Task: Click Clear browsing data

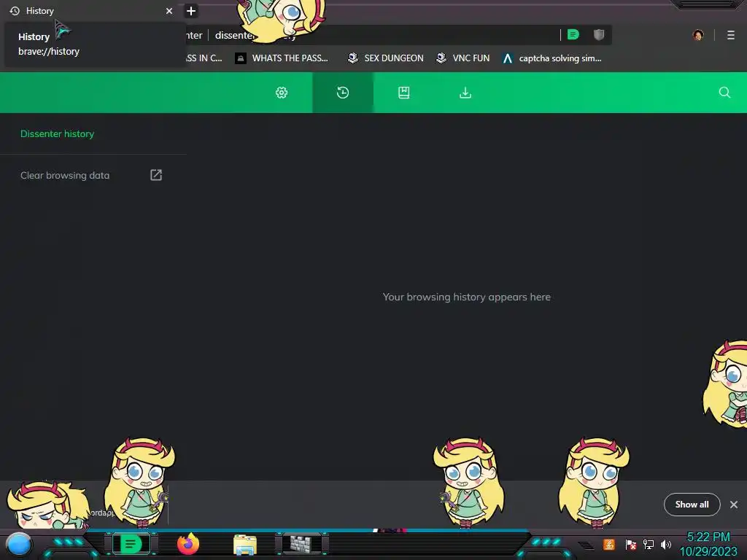Action: pos(65,175)
